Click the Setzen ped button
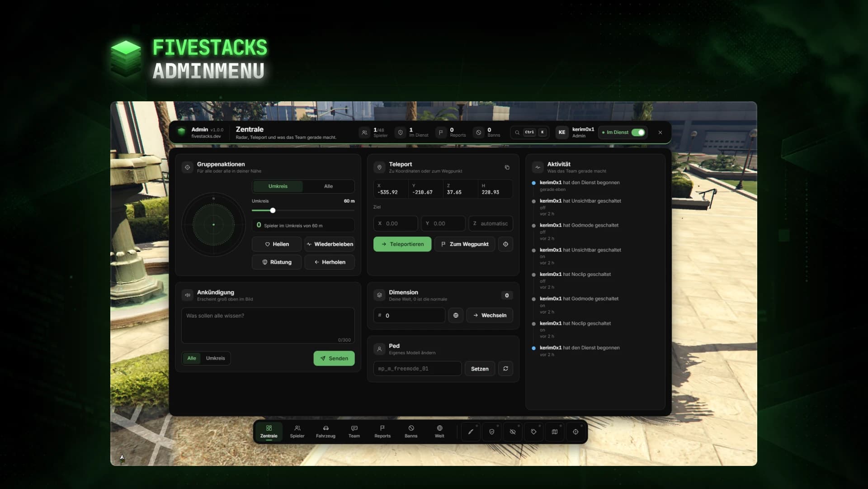This screenshot has height=489, width=868. click(480, 369)
